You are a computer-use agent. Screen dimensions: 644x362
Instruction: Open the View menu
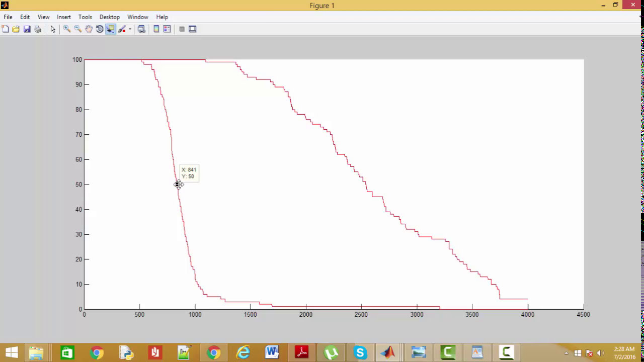44,17
